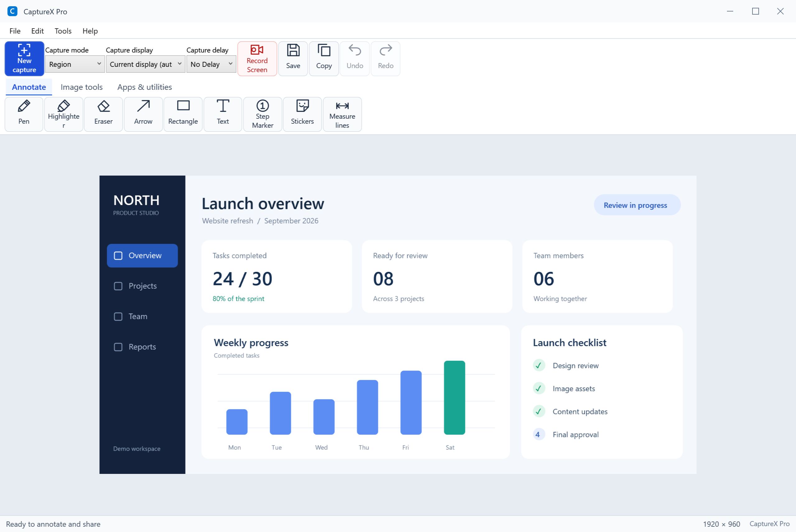This screenshot has width=796, height=532.
Task: Select the Pen tool
Action: (24, 114)
